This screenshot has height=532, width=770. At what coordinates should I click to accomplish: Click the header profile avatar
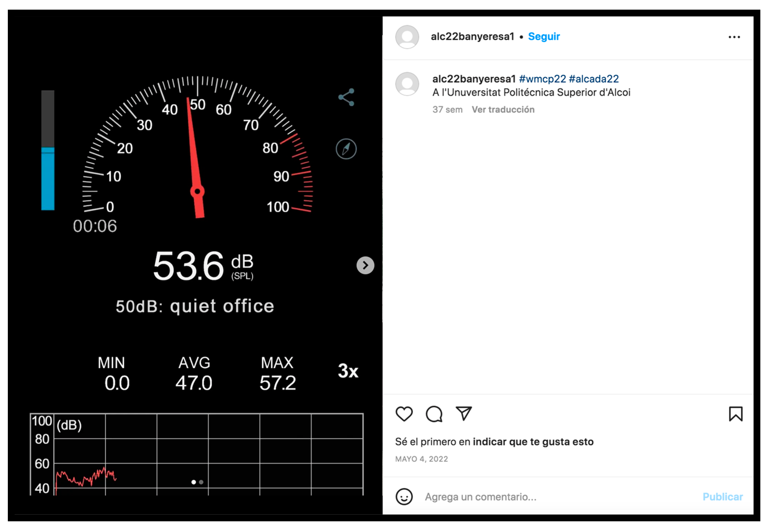pyautogui.click(x=407, y=37)
